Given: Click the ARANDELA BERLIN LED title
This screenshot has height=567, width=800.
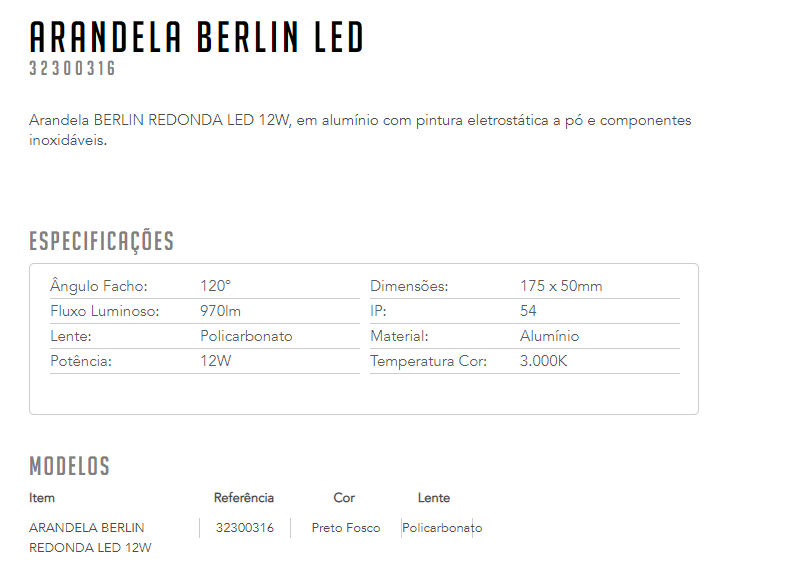Looking at the screenshot, I should pos(196,37).
